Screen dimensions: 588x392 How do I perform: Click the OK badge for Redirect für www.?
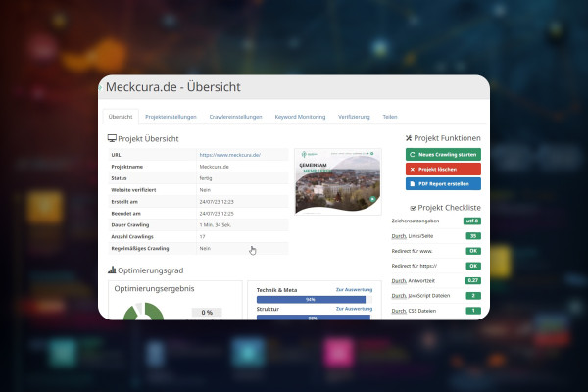(473, 251)
